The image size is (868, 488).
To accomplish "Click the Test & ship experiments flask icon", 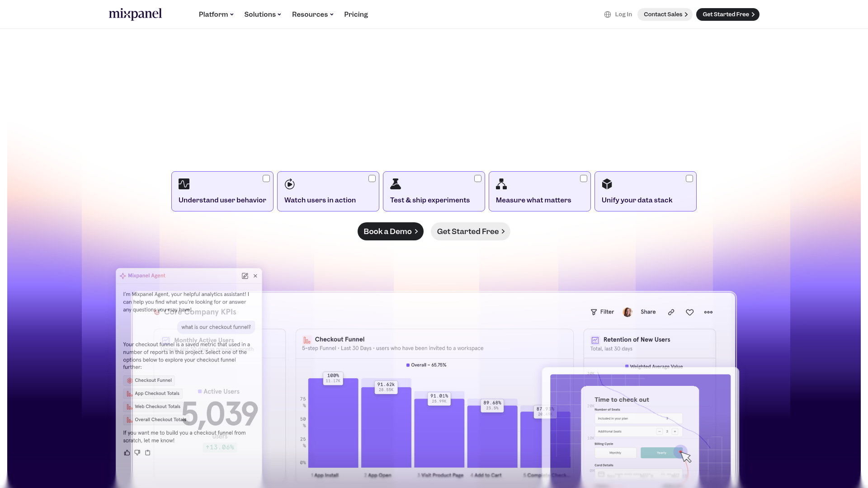I will [x=396, y=184].
